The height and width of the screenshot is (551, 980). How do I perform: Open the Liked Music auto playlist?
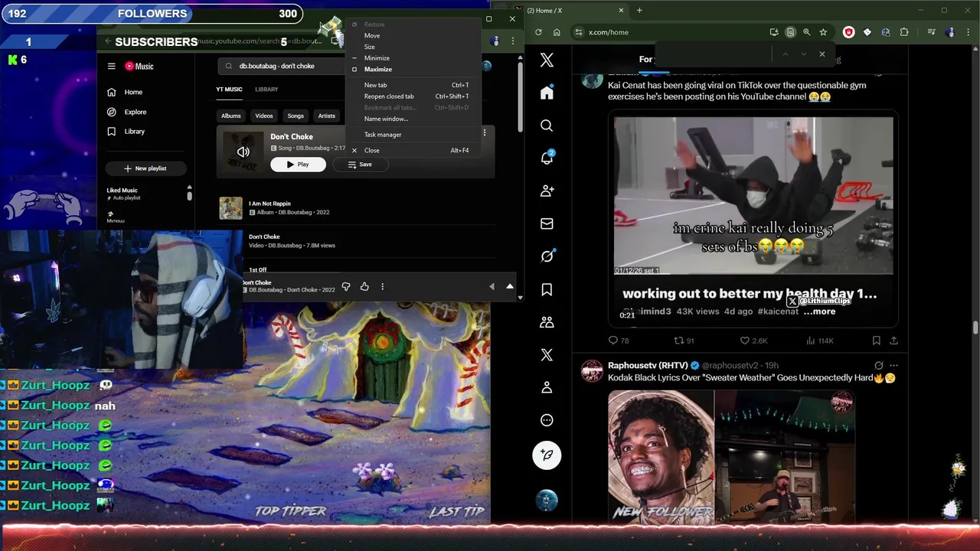(x=144, y=194)
